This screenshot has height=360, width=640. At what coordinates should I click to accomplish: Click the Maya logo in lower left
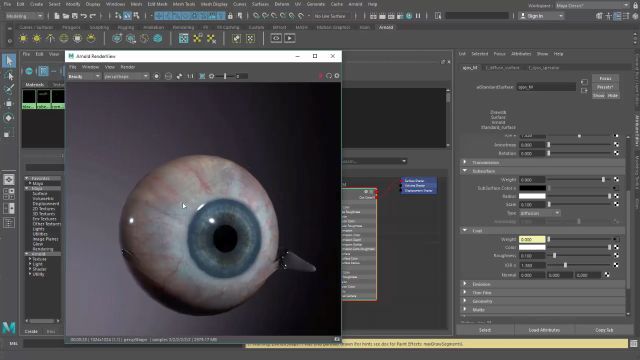click(9, 328)
